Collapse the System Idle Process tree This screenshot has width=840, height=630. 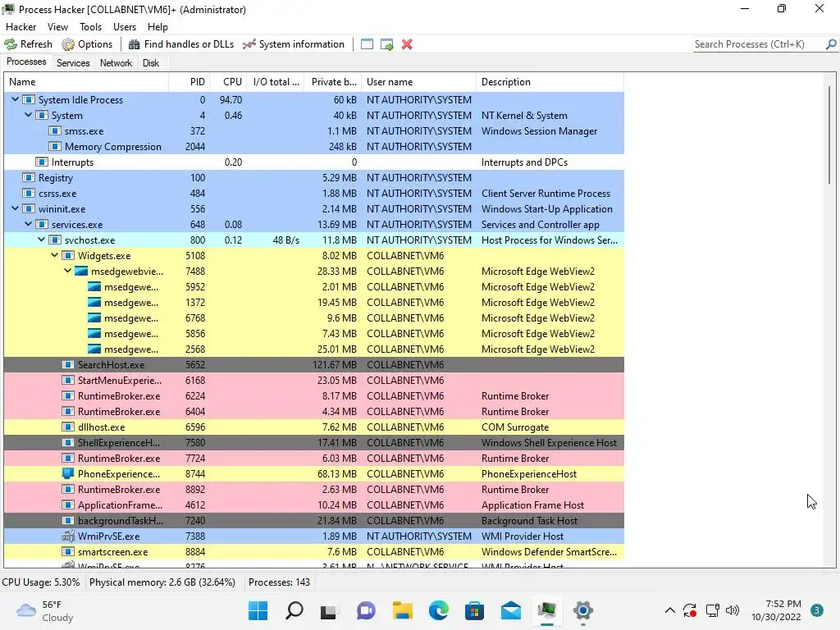coord(15,99)
